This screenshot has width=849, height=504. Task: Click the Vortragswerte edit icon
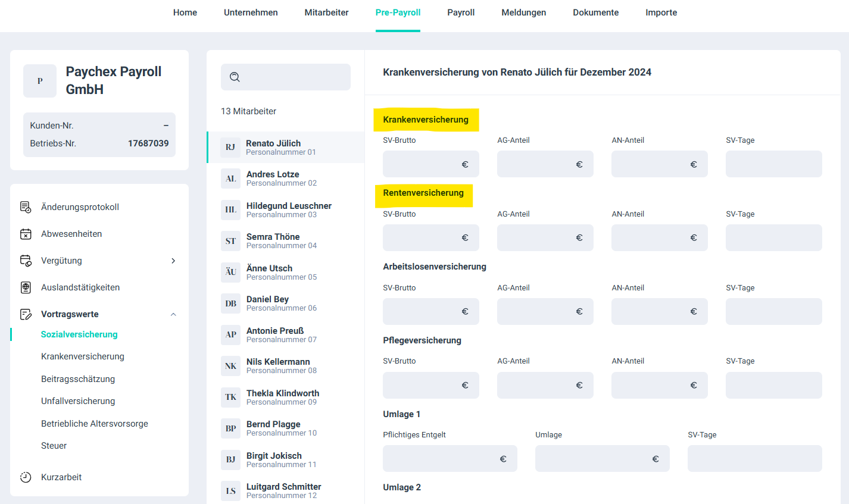[26, 314]
